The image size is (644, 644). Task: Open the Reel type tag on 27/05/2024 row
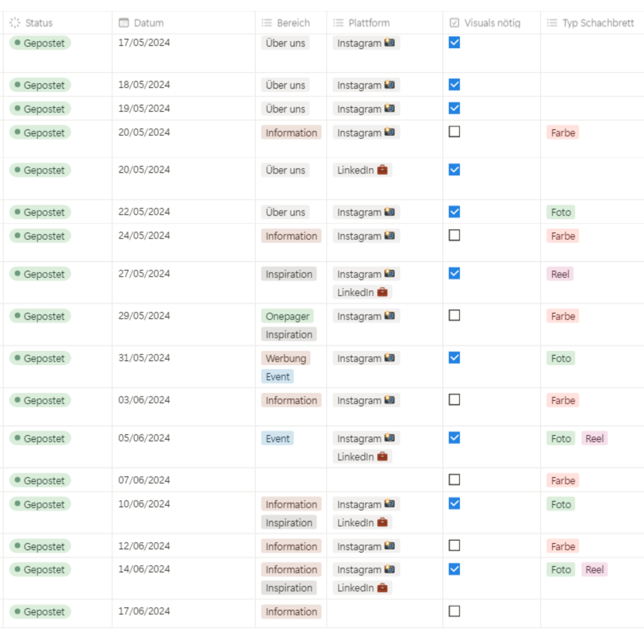560,274
